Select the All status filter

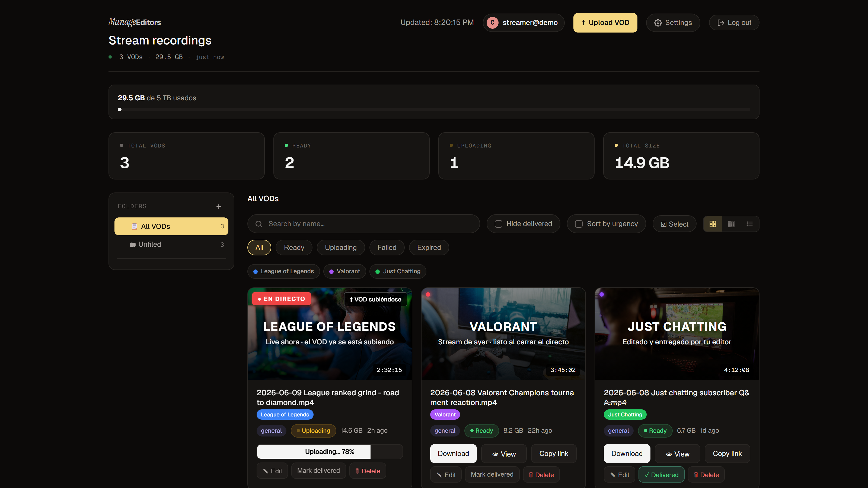point(259,248)
